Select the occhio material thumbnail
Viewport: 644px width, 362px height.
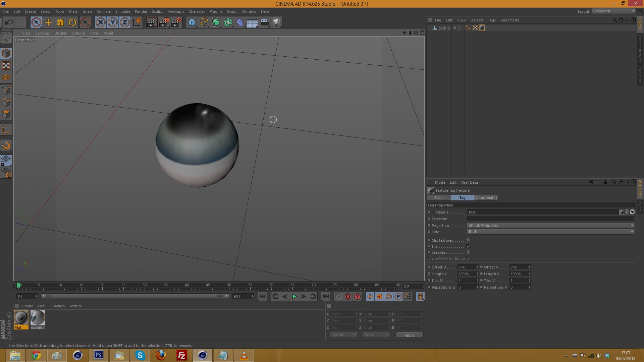coord(37,318)
